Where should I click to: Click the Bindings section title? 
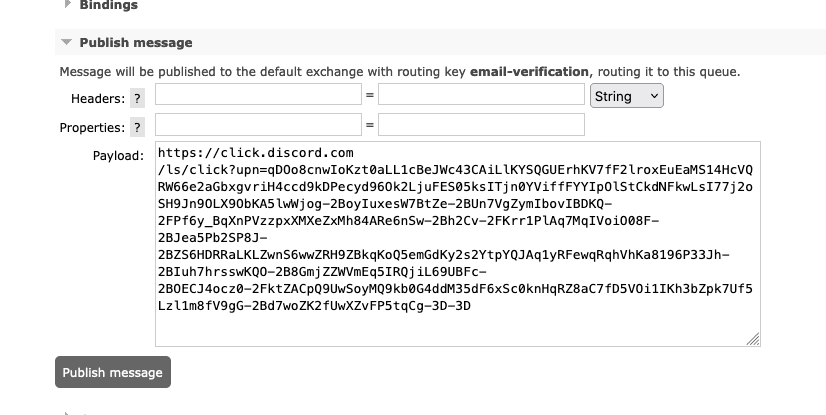click(109, 5)
